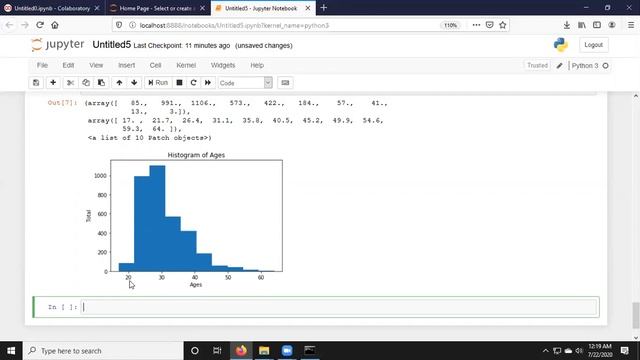Restart kernel and run all with fast-forward icon
Screen dimensions: 640x360
[x=208, y=83]
